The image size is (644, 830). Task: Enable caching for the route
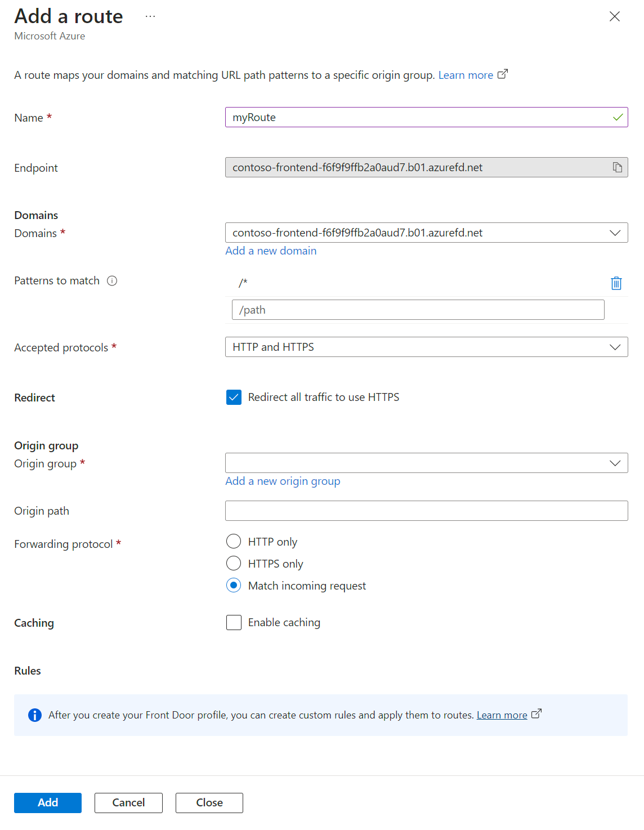pos(234,622)
